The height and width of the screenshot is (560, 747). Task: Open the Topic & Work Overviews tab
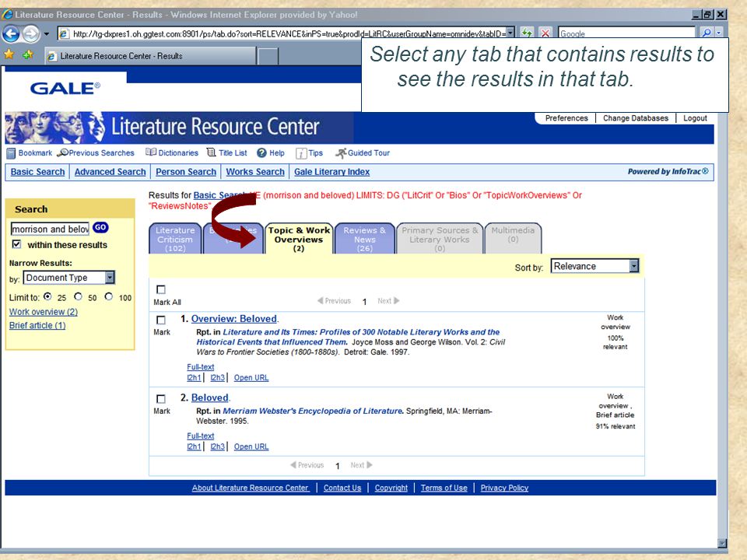pyautogui.click(x=299, y=239)
